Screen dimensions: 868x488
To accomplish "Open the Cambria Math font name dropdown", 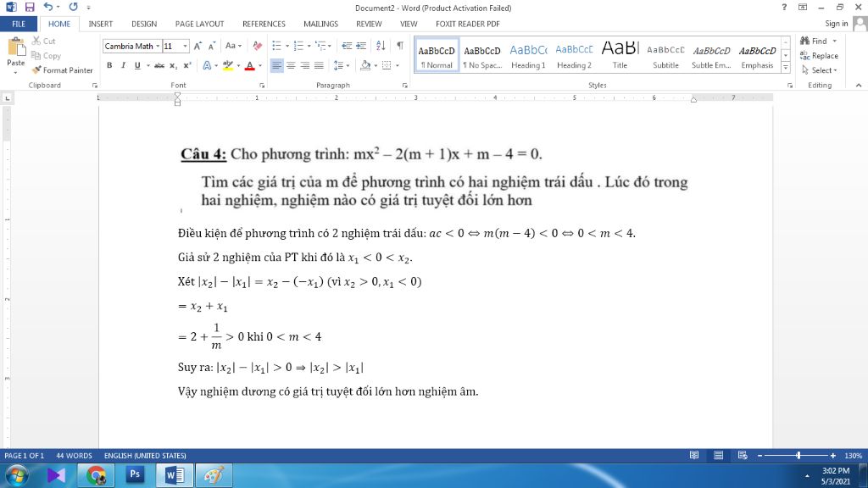I will point(158,47).
